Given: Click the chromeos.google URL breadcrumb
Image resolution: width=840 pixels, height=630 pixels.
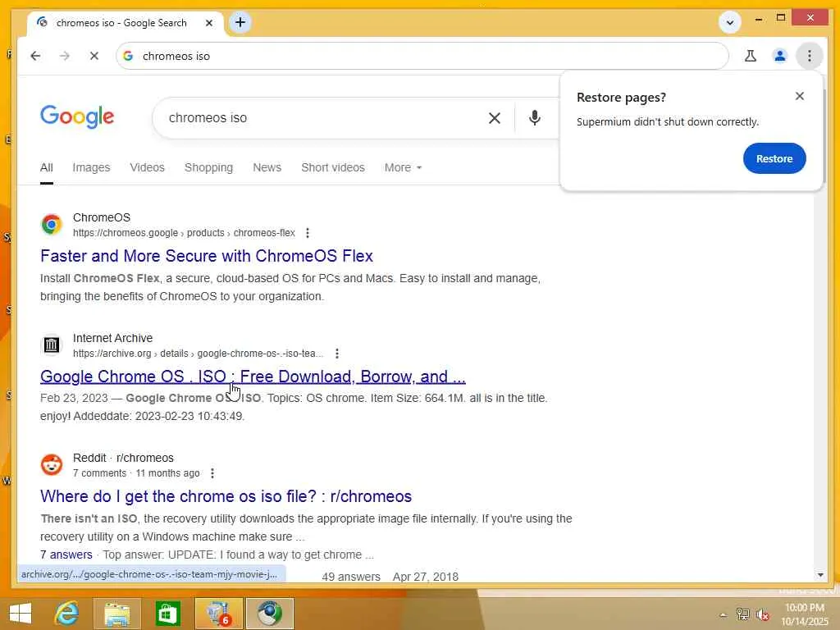Looking at the screenshot, I should pos(184,233).
